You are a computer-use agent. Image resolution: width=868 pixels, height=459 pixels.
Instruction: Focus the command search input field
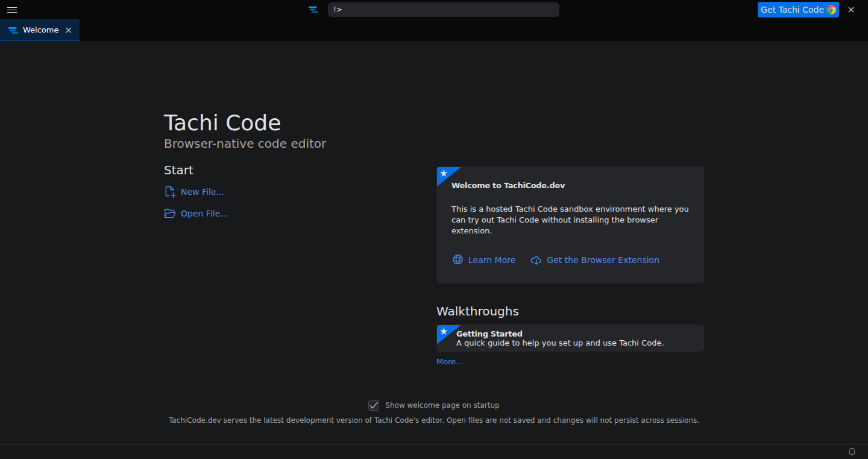coord(443,10)
